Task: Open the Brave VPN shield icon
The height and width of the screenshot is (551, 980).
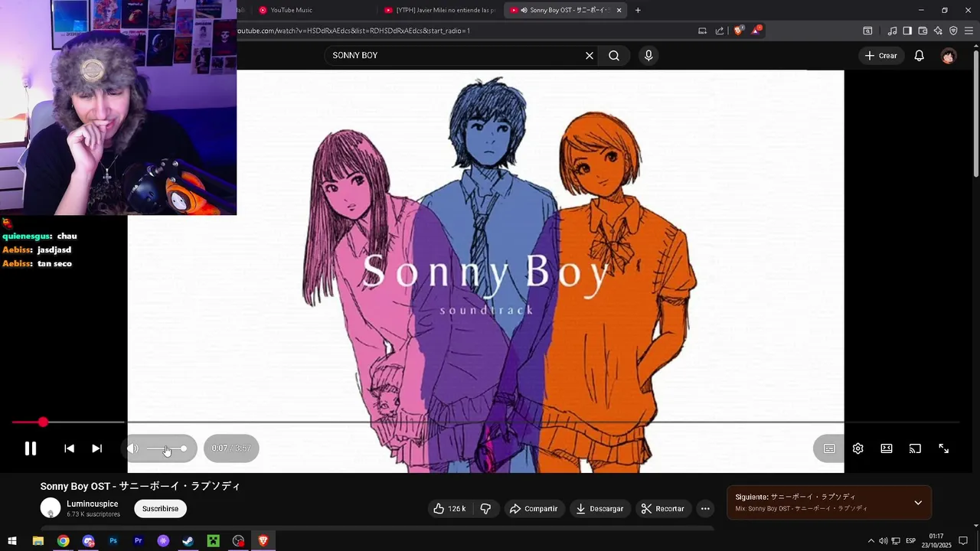Action: [x=953, y=31]
